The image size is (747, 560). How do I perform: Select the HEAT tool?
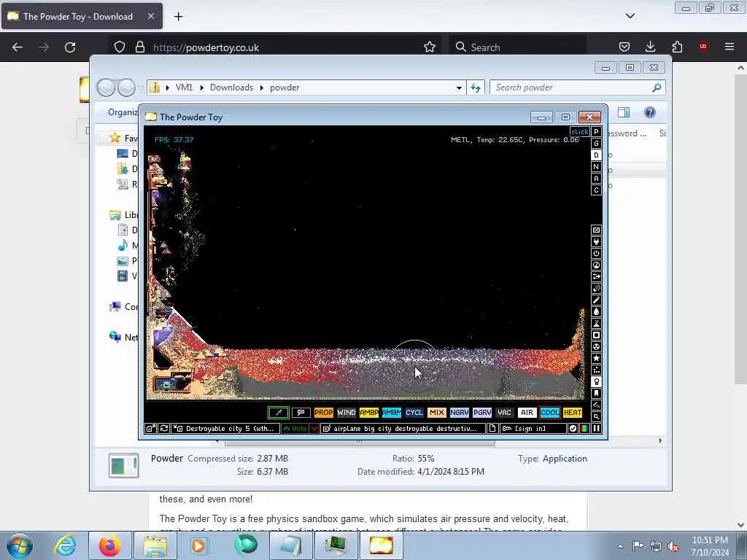click(572, 413)
